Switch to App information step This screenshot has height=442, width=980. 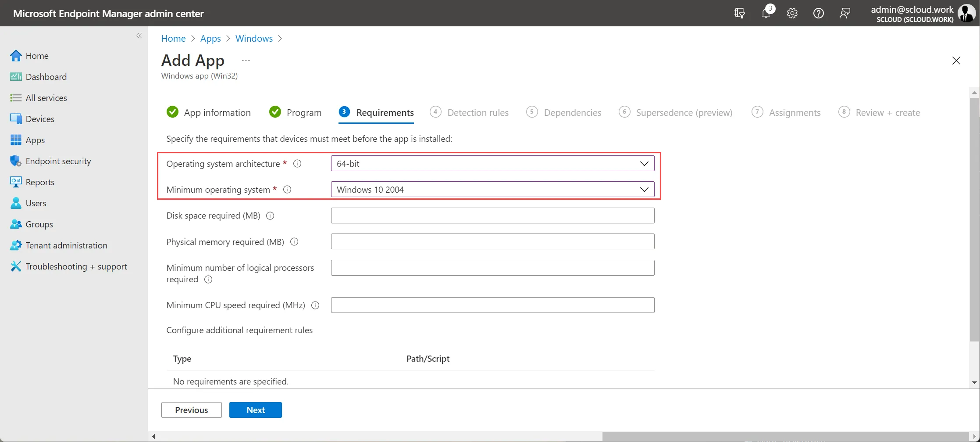pos(209,113)
